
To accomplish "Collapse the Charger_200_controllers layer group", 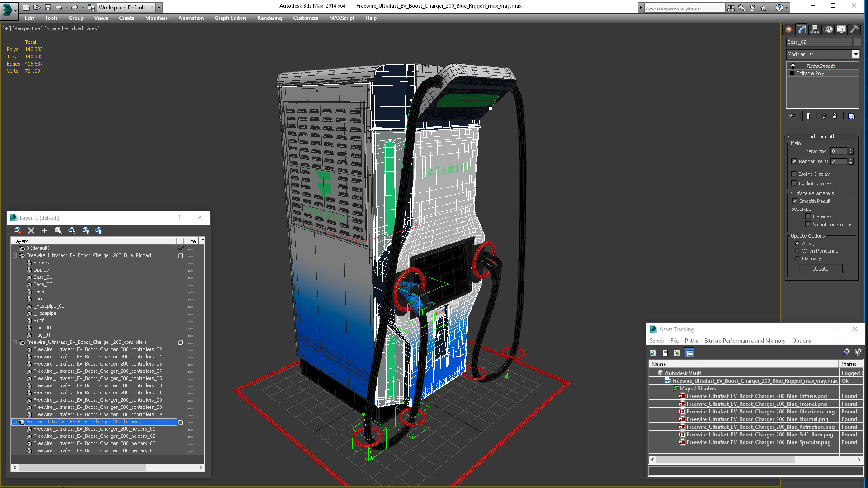I will coord(15,343).
